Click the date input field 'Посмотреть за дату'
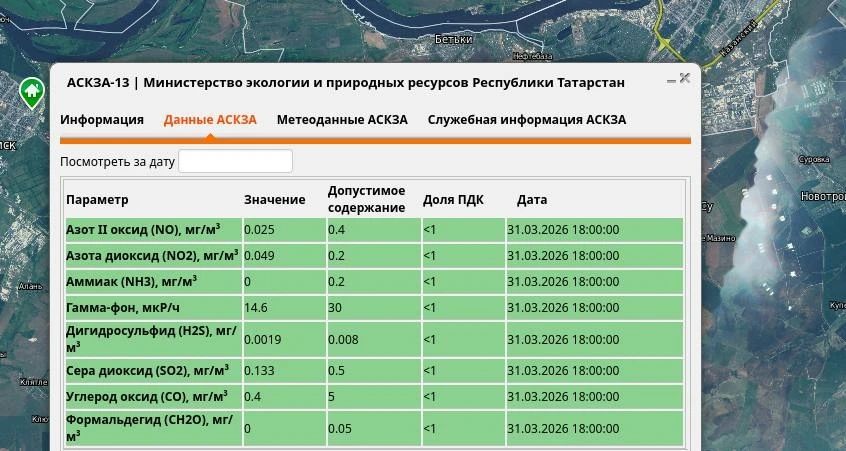 [x=235, y=161]
